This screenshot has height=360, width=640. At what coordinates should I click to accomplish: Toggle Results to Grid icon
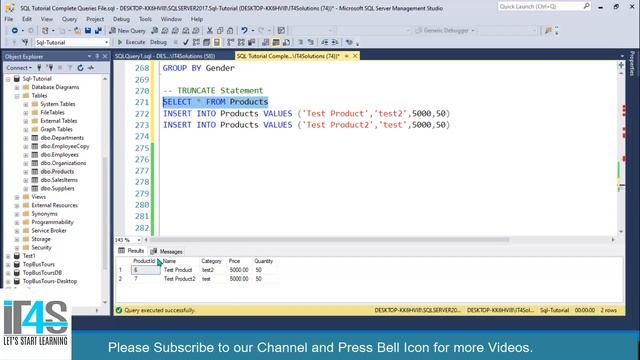[276, 42]
